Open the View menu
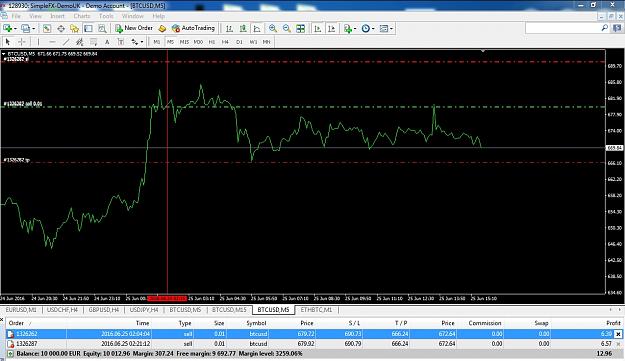Image resolution: width=625 pixels, height=361 pixels. [x=35, y=16]
